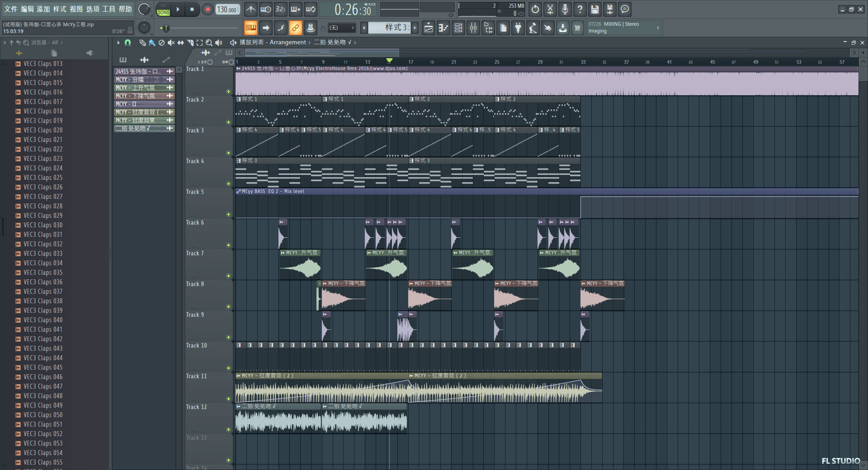
Task: Open the pattern selector arrow left of 样式 3
Action: tap(364, 28)
